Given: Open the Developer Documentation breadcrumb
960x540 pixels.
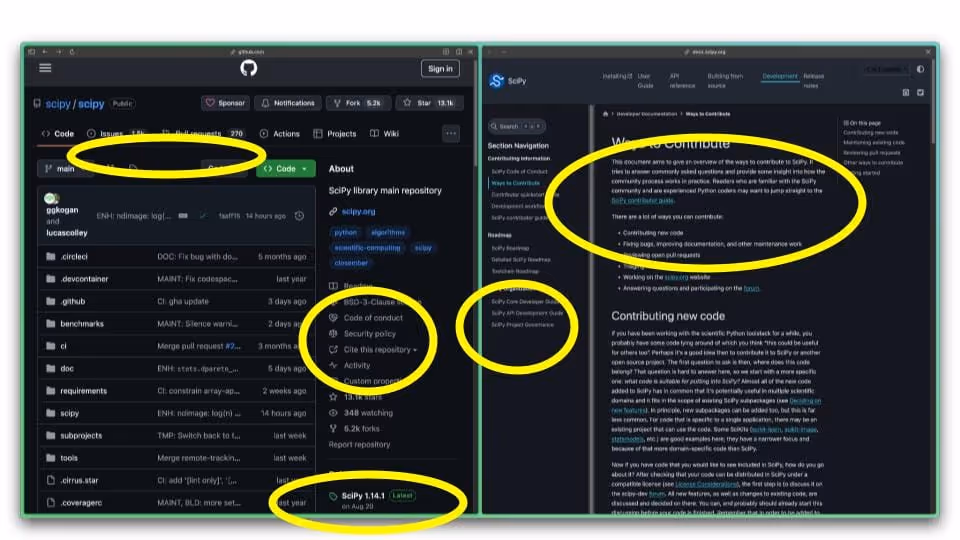Looking at the screenshot, I should coord(647,114).
